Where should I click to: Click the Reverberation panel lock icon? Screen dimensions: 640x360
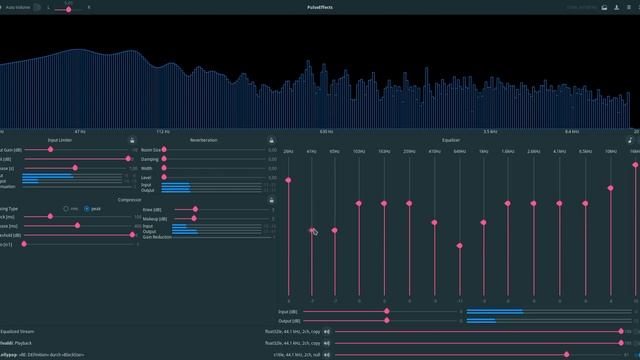271,140
